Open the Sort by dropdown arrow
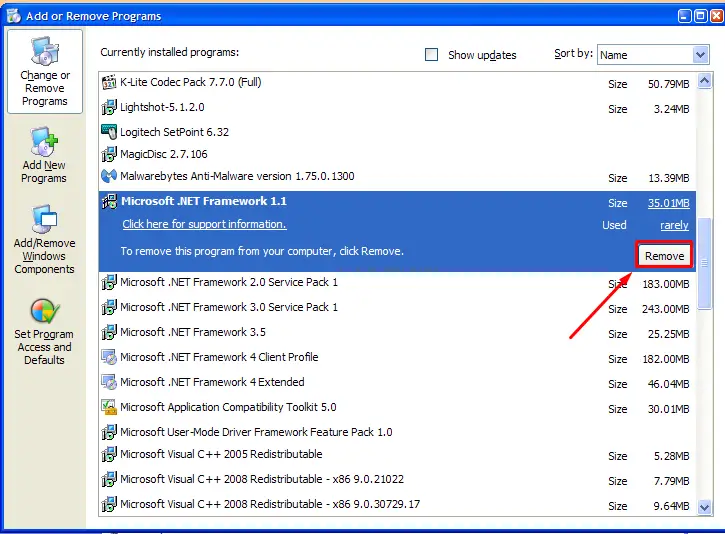725x534 pixels. pyautogui.click(x=700, y=55)
